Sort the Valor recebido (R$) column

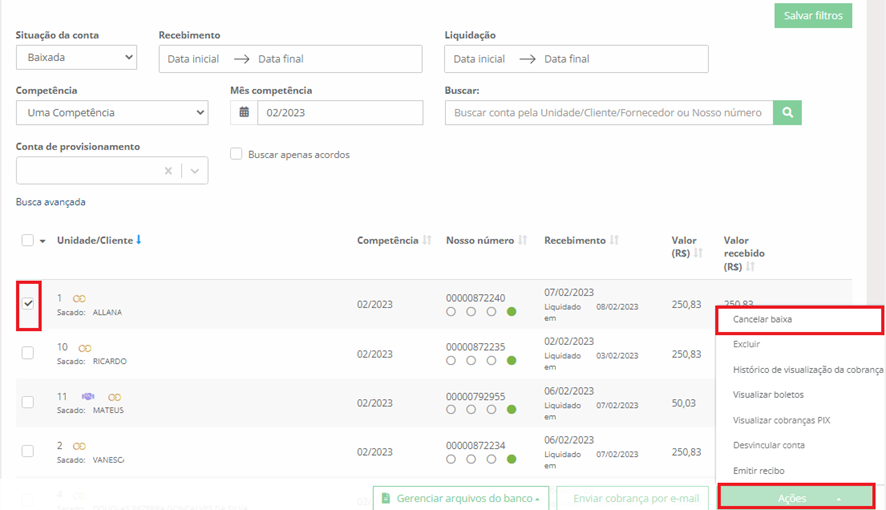tap(750, 267)
